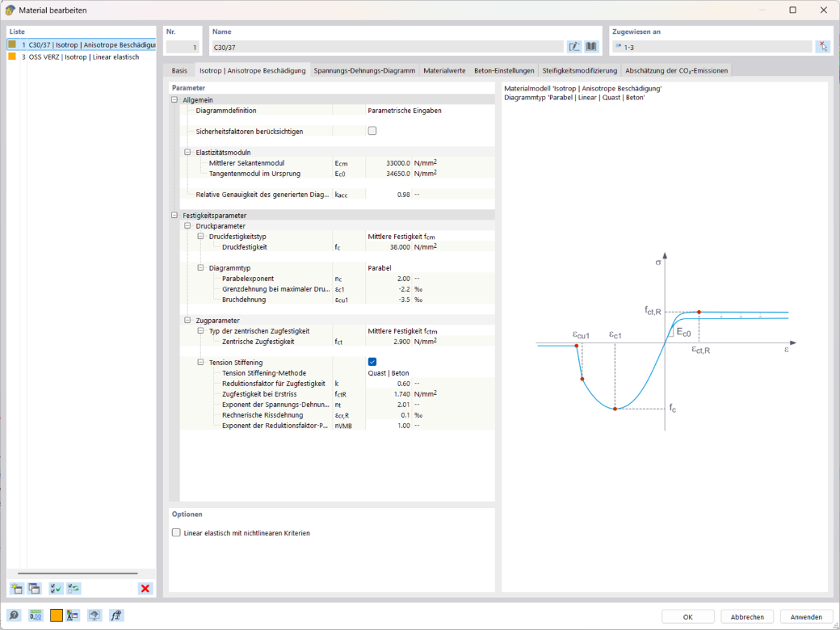Collapse Druckparameter node

[187, 226]
